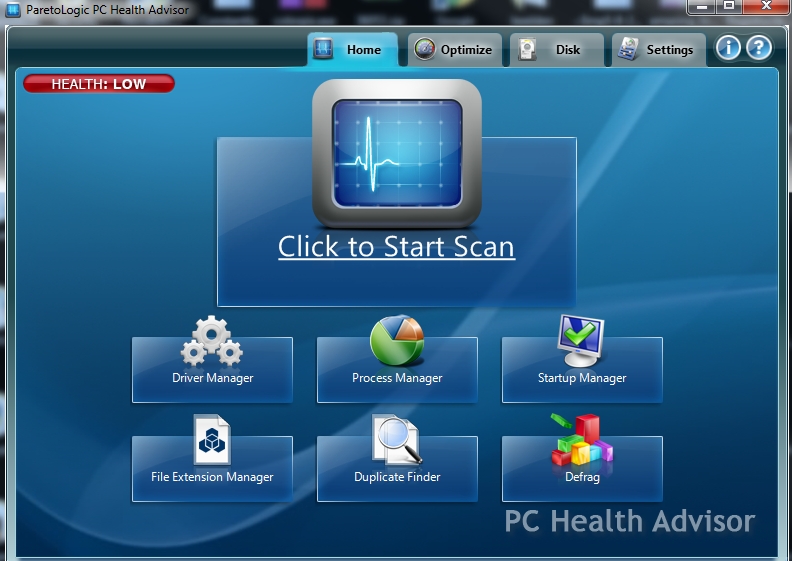Click the Home tab monitor icon

pyautogui.click(x=323, y=49)
